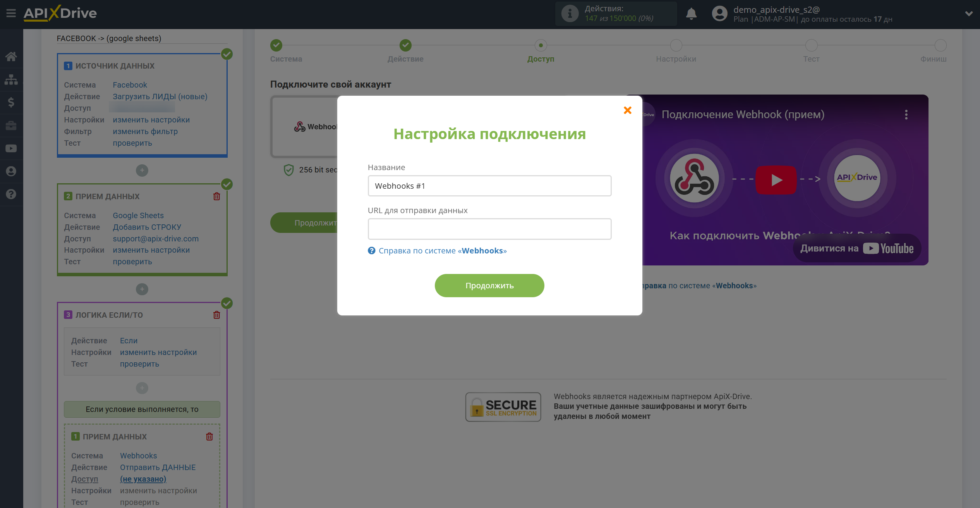Click the ApiX-Drive logo
980x508 pixels.
[x=60, y=13]
